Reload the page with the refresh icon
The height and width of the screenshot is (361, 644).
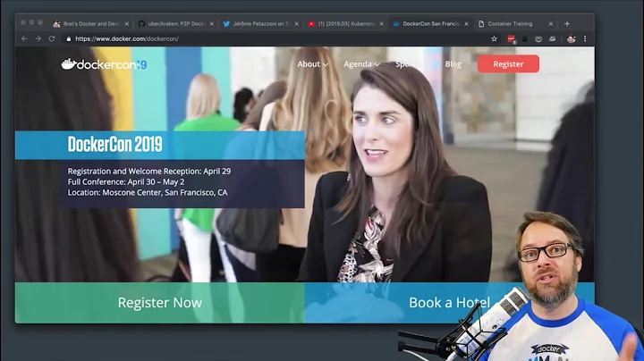tap(52, 38)
